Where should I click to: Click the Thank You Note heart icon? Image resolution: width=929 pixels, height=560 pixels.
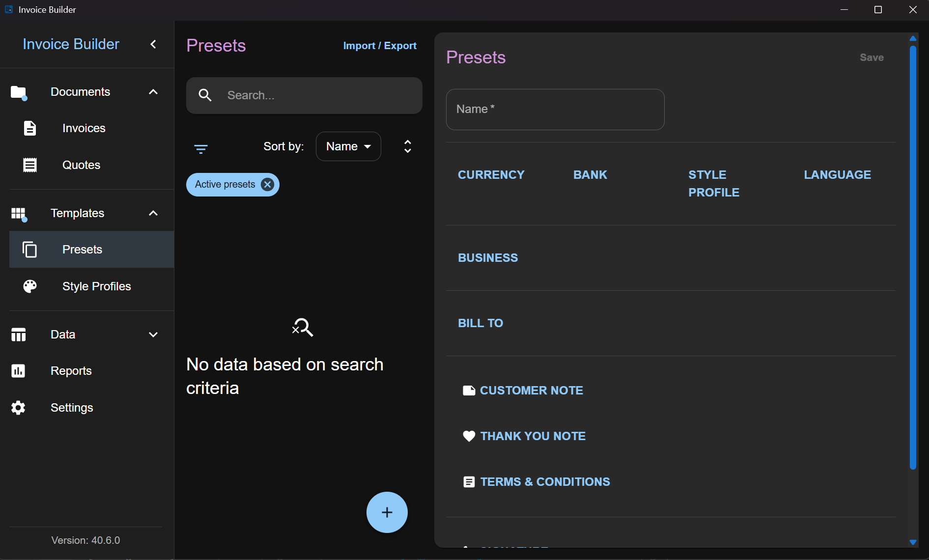(469, 436)
